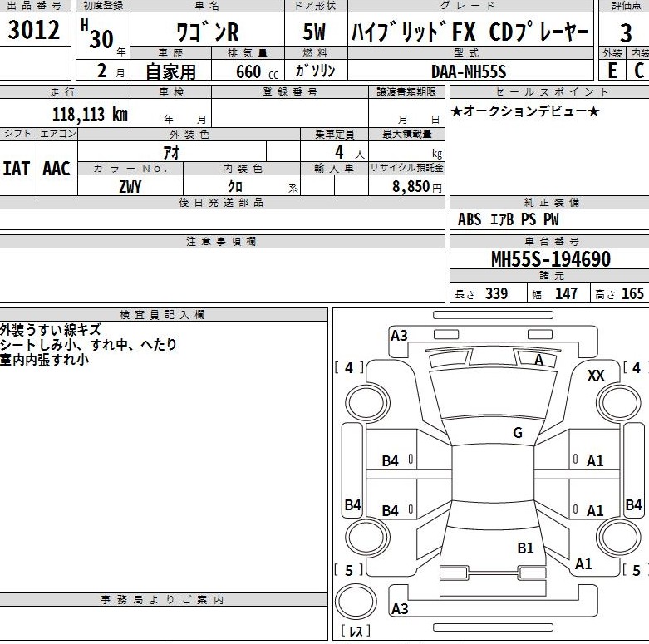Select the first registration year H30

[97, 35]
